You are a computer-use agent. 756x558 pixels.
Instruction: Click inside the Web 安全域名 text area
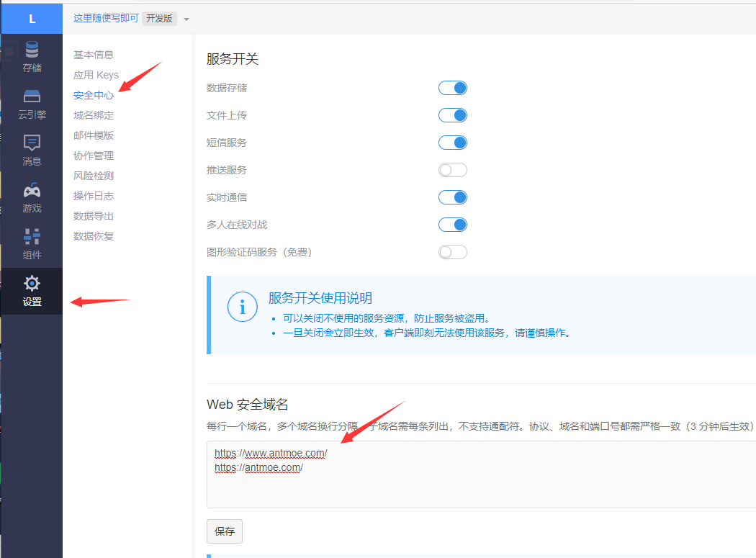click(481, 474)
